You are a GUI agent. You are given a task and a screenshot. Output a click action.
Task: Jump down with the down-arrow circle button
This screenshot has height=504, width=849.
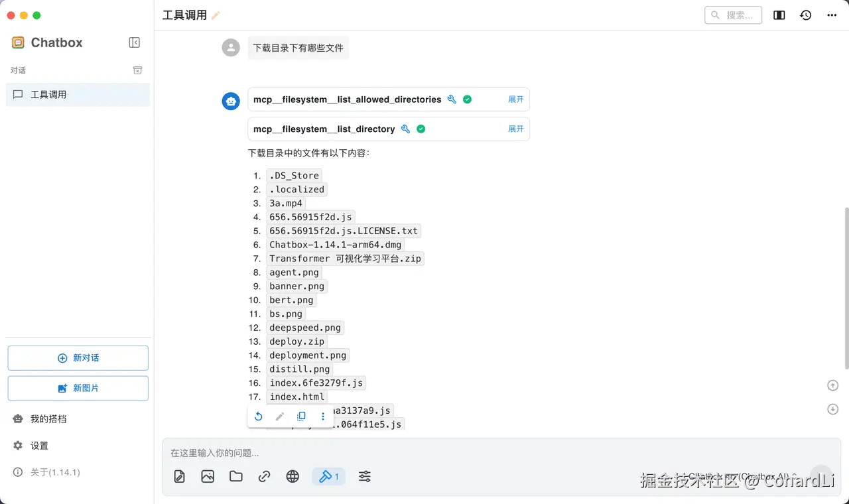coord(833,409)
